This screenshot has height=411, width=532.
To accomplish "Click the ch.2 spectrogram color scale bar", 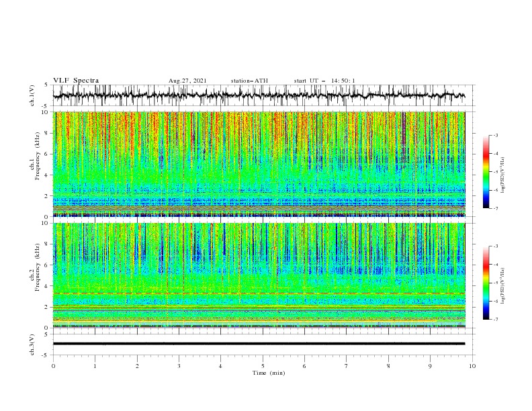I will click(486, 283).
